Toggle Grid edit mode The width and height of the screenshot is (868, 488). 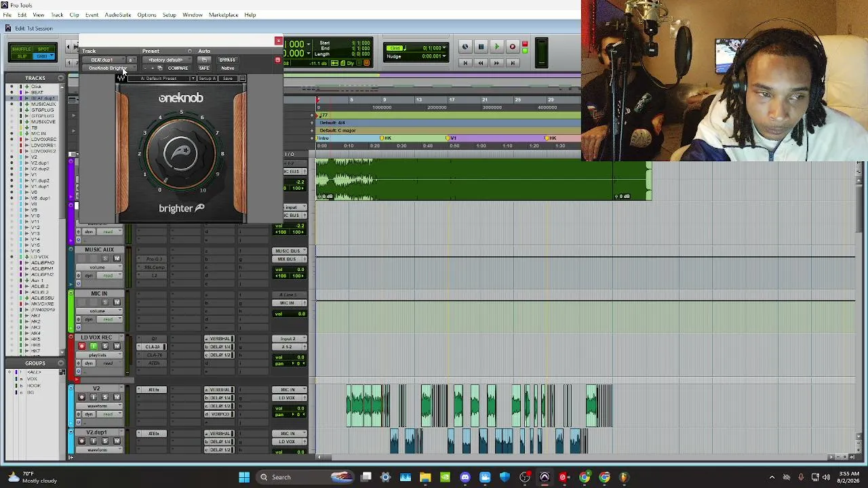click(x=43, y=56)
